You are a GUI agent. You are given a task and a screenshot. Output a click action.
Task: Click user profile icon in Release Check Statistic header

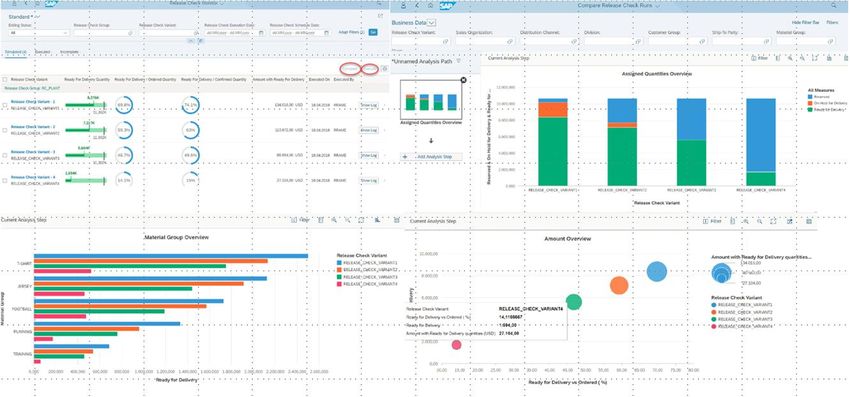pyautogui.click(x=14, y=3)
